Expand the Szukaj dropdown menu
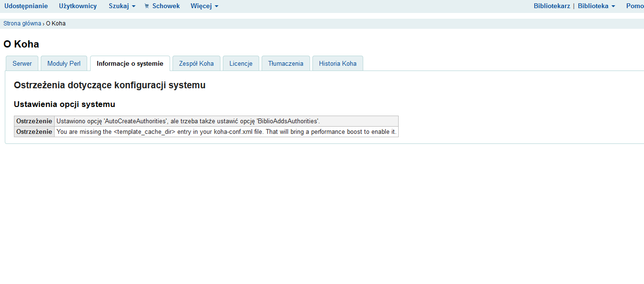This screenshot has width=644, height=284. 122,6
